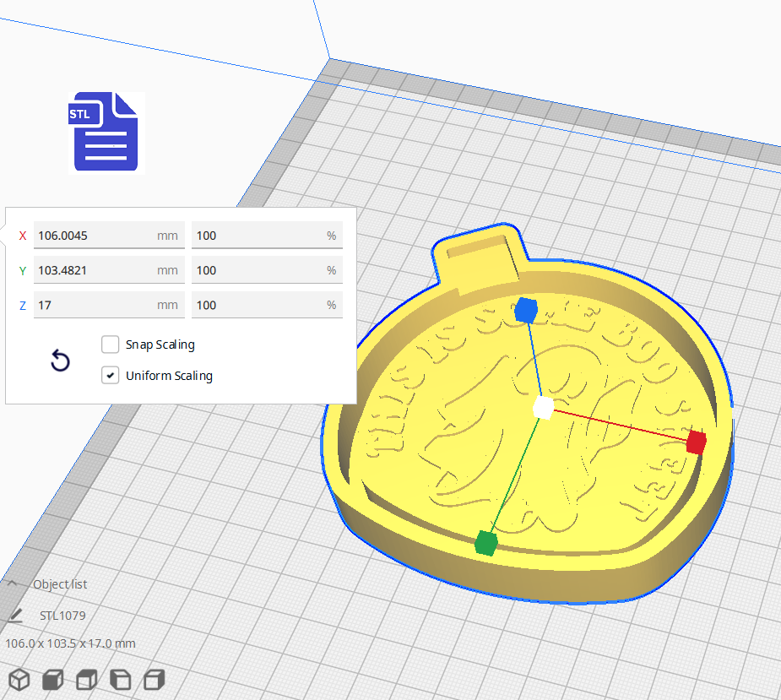Viewport: 781px width, 700px height.
Task: Select the top view icon
Action: (86, 680)
